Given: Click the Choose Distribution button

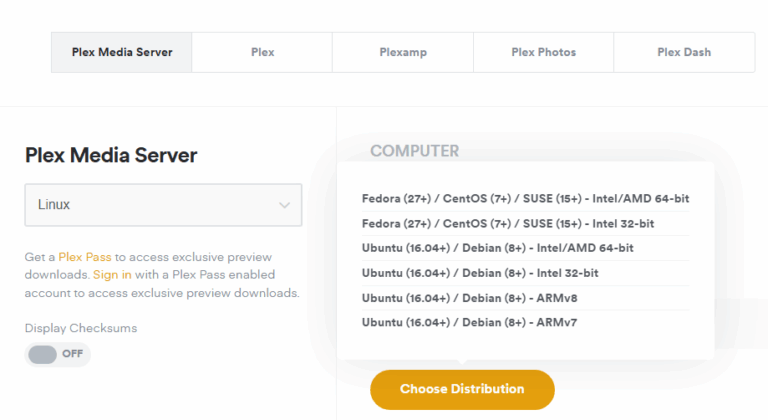Looking at the screenshot, I should pos(462,390).
